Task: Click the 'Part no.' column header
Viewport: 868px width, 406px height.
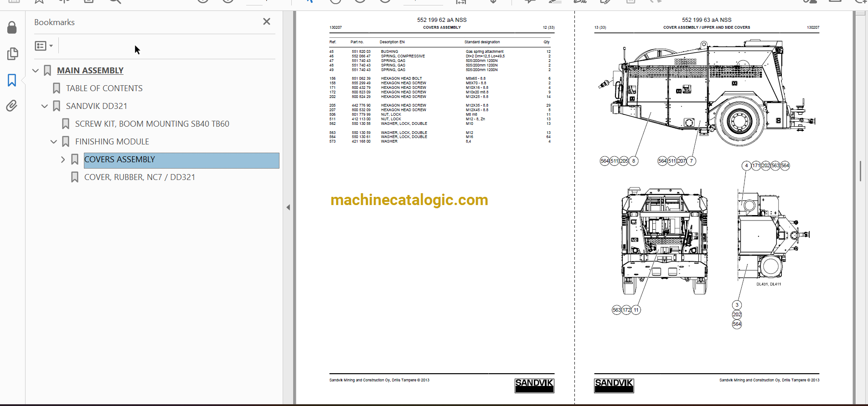Action: click(x=357, y=42)
